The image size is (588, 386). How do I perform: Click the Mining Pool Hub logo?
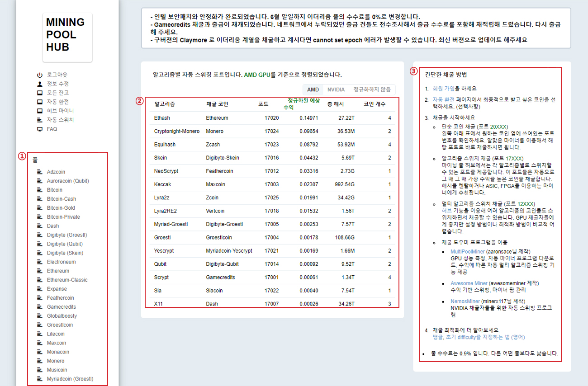[67, 37]
